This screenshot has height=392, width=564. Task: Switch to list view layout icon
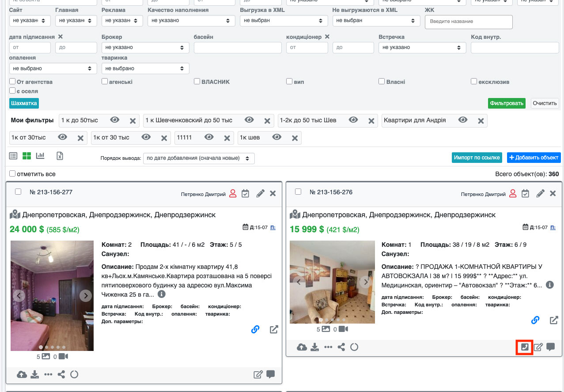click(x=13, y=155)
